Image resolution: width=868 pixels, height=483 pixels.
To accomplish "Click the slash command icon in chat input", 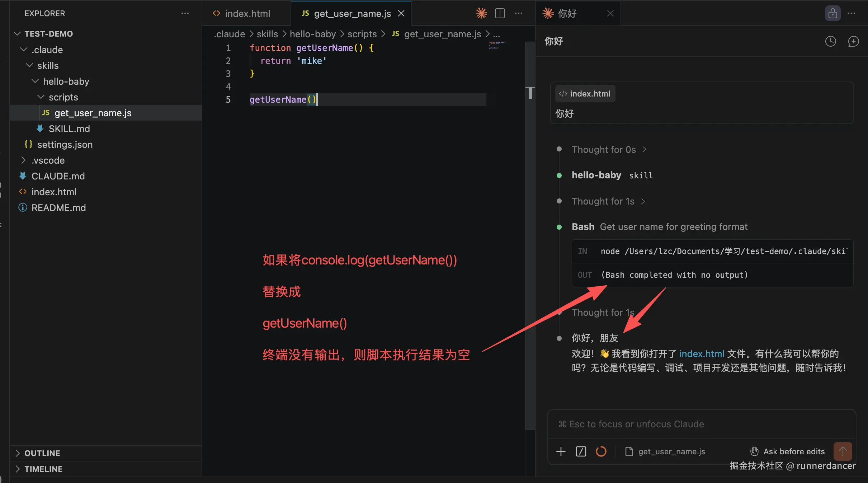I will pos(581,451).
